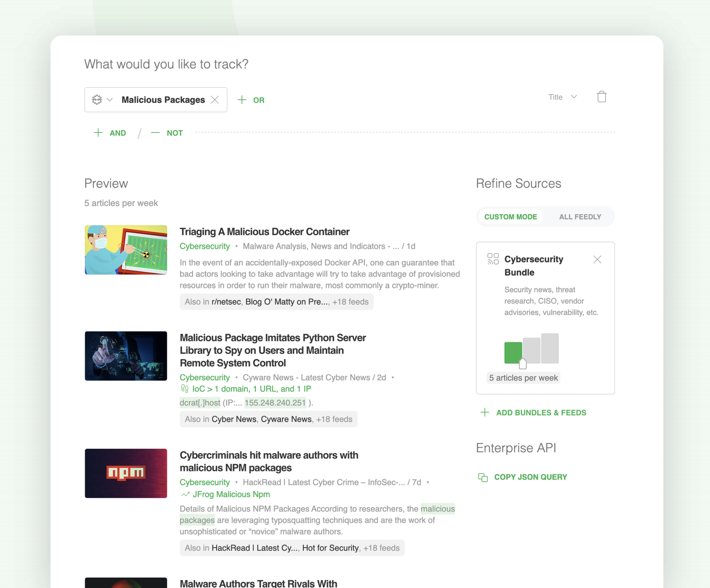
Task: Remove the Cybersecurity Bundle source
Action: tap(597, 260)
